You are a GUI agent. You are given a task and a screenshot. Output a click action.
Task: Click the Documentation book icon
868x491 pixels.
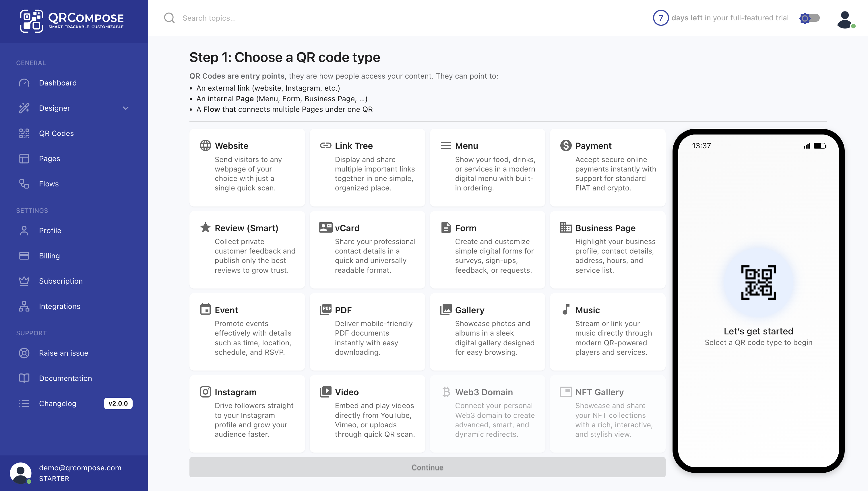click(x=24, y=378)
